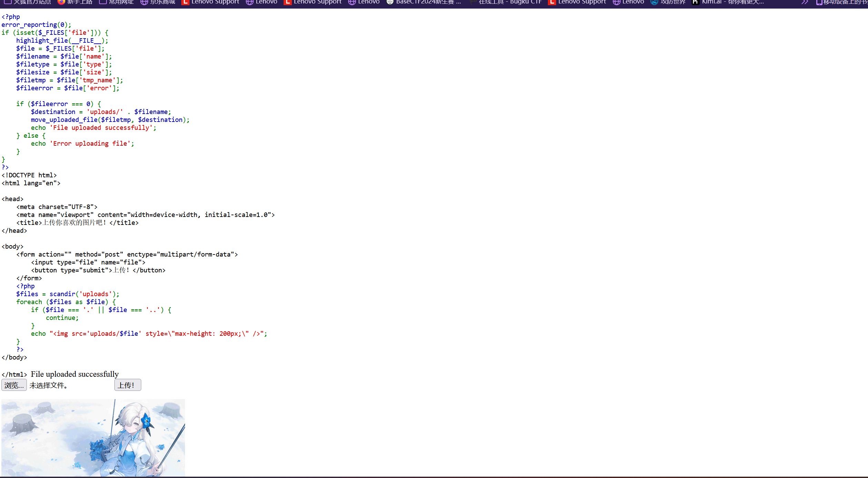Click the uploaded anime girl image
Viewport: 868px width, 478px height.
(x=93, y=438)
